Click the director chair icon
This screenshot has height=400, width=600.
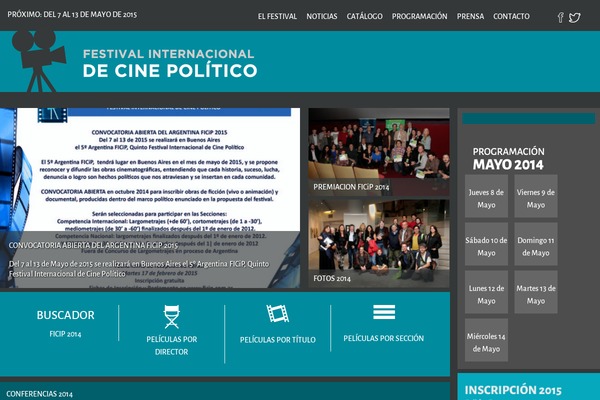pyautogui.click(x=171, y=317)
